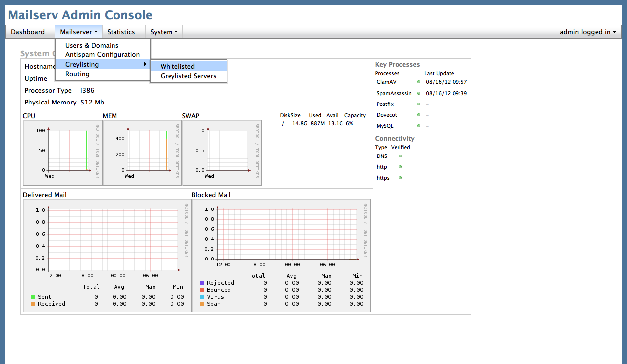Expand the Greylisting submenu arrow
Screen dimensions: 627x364
[x=145, y=64]
